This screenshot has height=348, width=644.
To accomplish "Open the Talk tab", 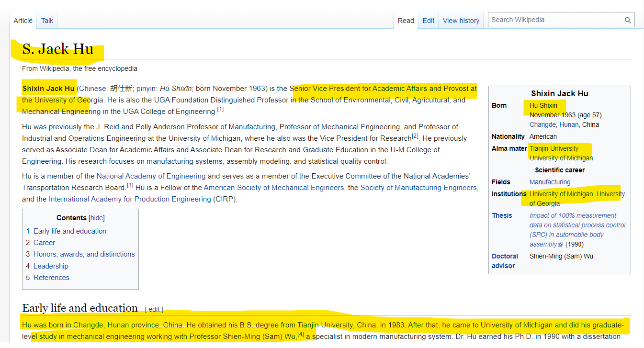I will pyautogui.click(x=47, y=21).
